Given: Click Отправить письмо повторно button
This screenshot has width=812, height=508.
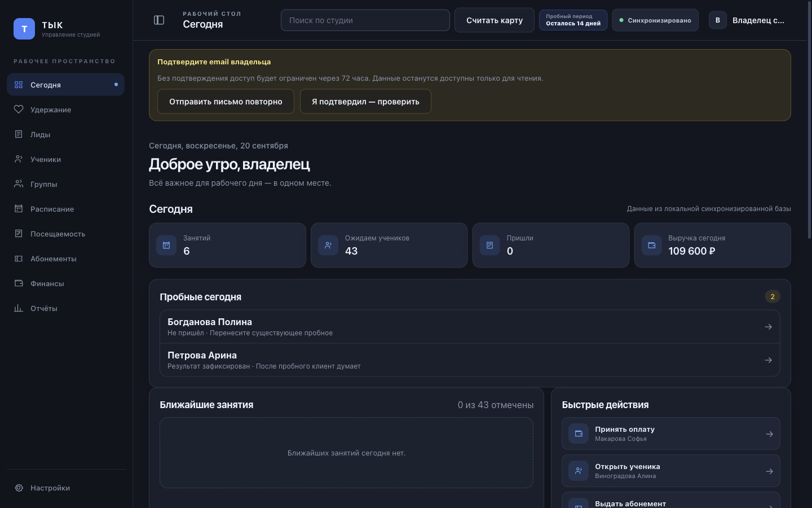Looking at the screenshot, I should coord(226,102).
